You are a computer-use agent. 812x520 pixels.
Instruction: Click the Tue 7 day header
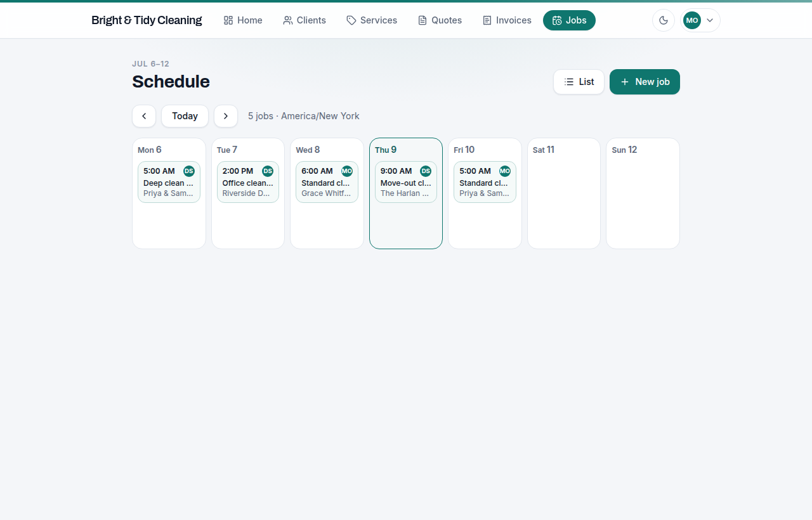pos(227,150)
